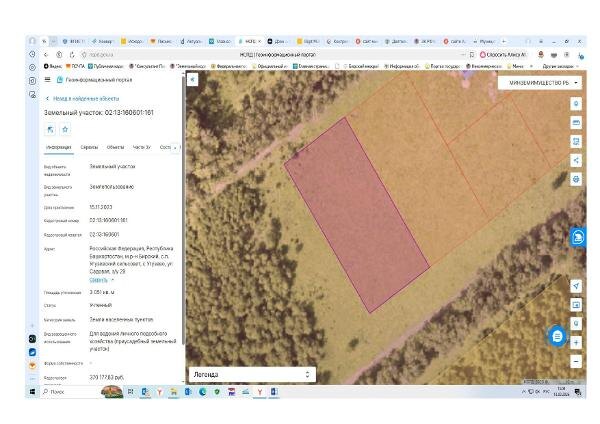
Task: Collapse the side panel with the X map button
Action: (192, 80)
